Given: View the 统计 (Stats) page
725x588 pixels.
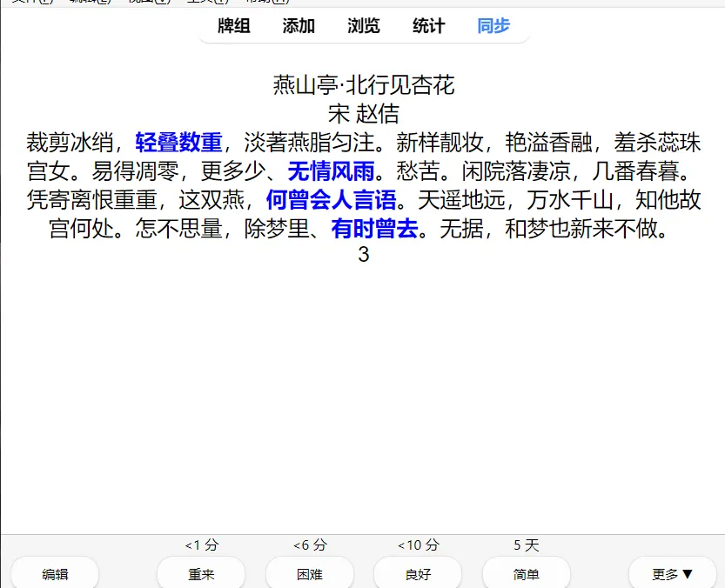Looking at the screenshot, I should [x=427, y=26].
